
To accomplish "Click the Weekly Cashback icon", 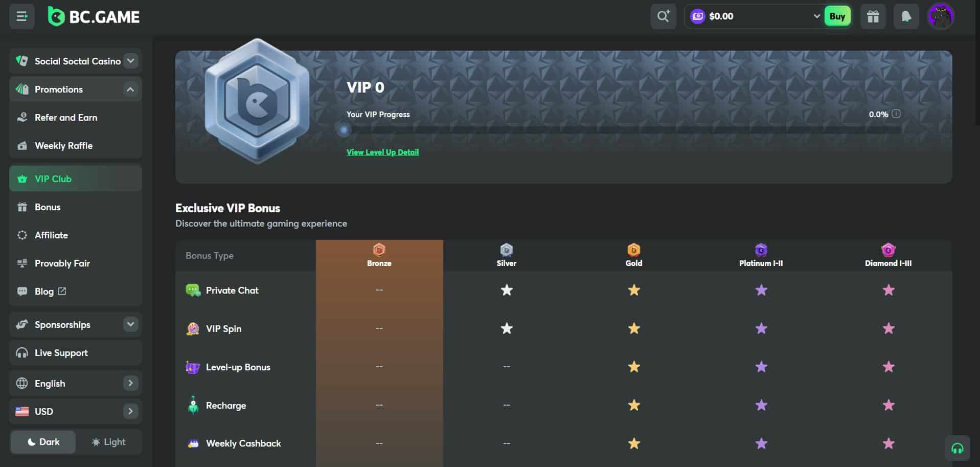I will point(193,443).
